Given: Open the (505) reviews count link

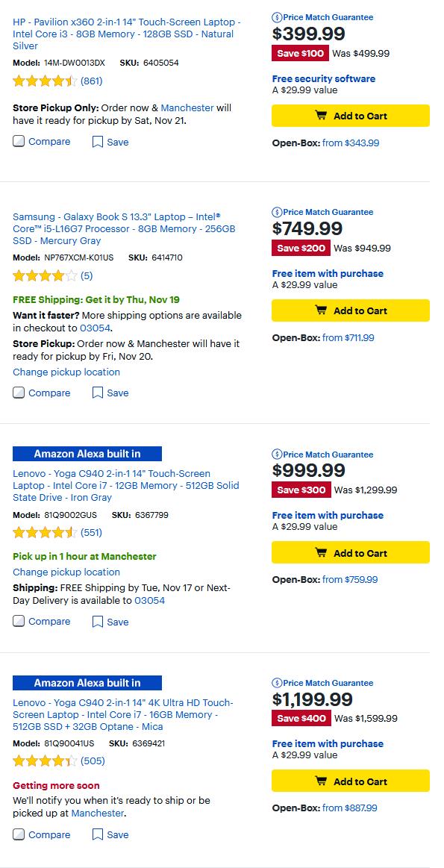Looking at the screenshot, I should pos(93,761).
